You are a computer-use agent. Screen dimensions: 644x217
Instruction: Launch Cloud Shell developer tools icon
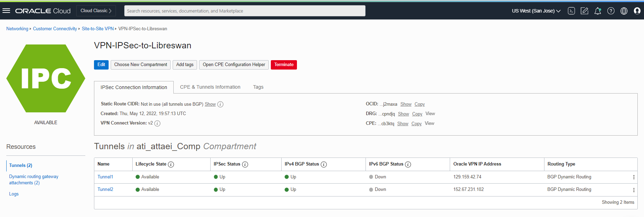click(x=571, y=11)
